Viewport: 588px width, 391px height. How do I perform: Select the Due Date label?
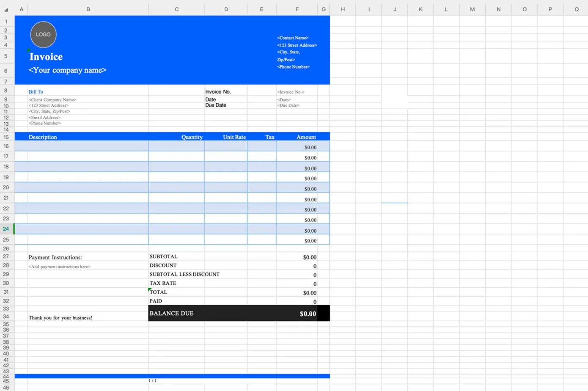215,105
